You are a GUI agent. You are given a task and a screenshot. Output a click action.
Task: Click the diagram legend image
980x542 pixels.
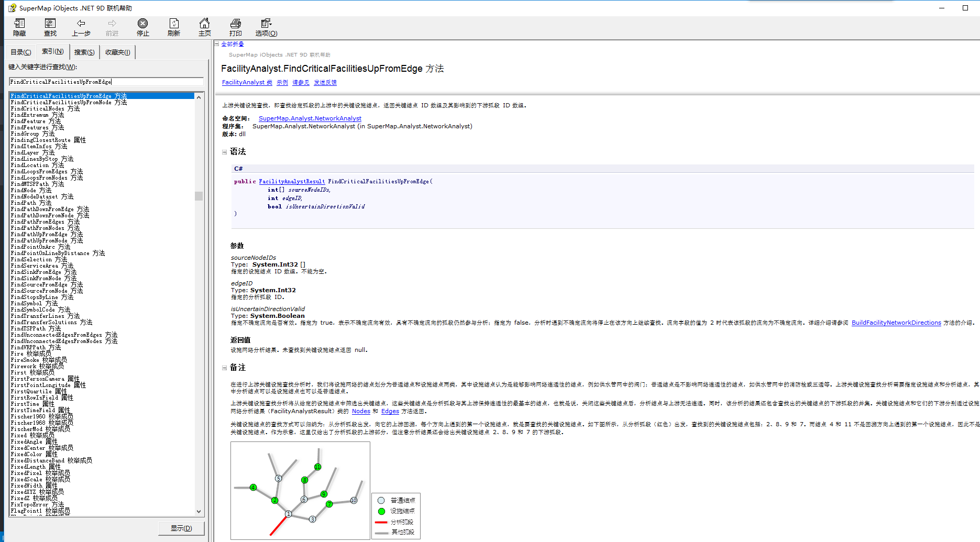(x=396, y=516)
